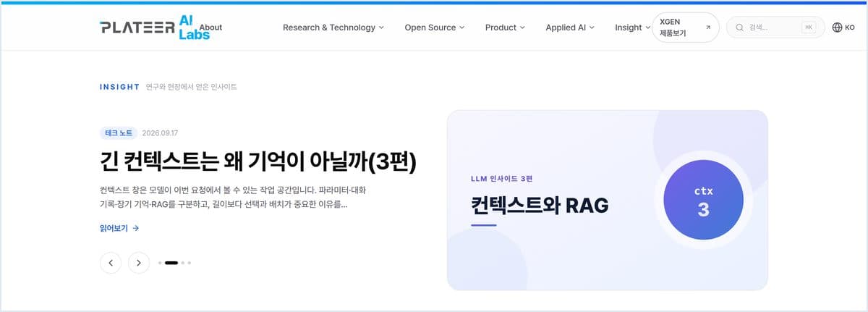Click the magnifier search icon
Screen dimensions: 868x312
point(740,28)
